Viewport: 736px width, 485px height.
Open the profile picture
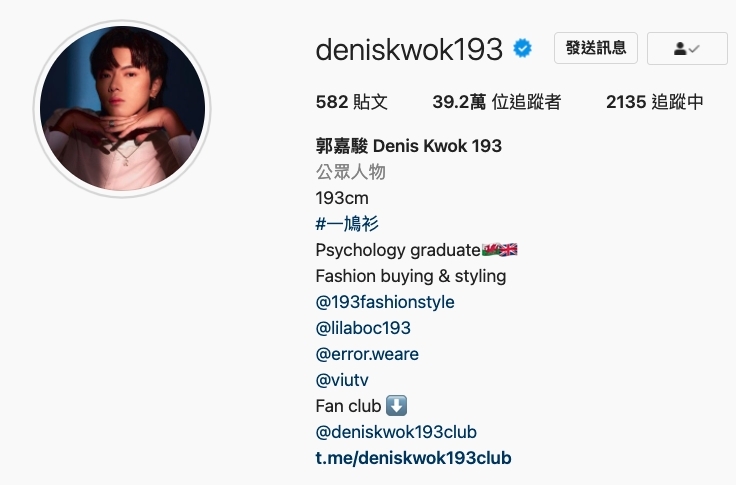coord(122,108)
